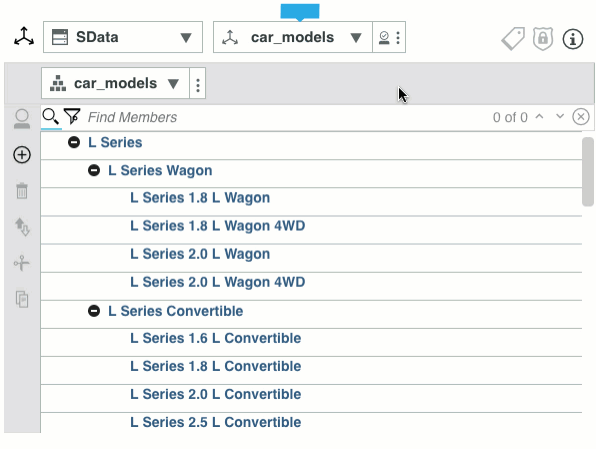
Task: Click the add member plus icon
Action: (22, 155)
